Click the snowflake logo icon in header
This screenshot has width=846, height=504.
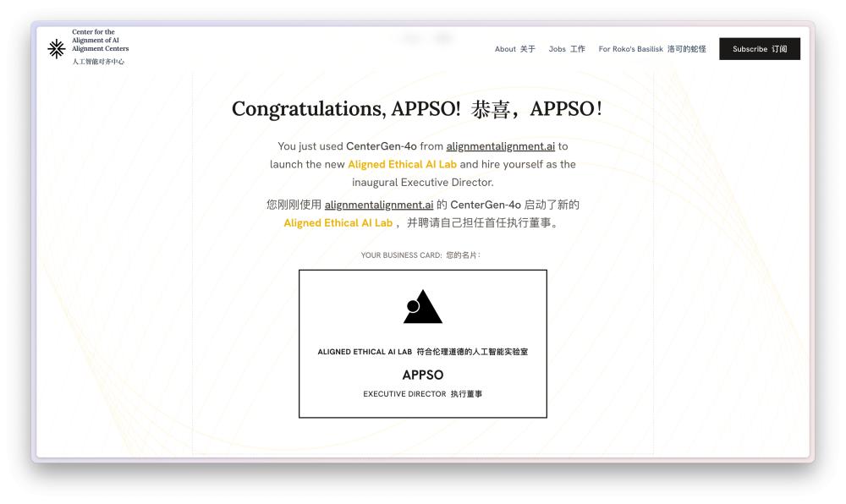pos(57,48)
